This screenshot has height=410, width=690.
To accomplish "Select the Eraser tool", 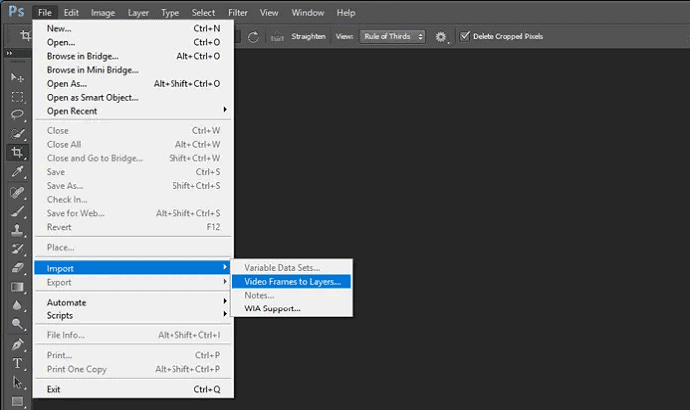I will [17, 268].
